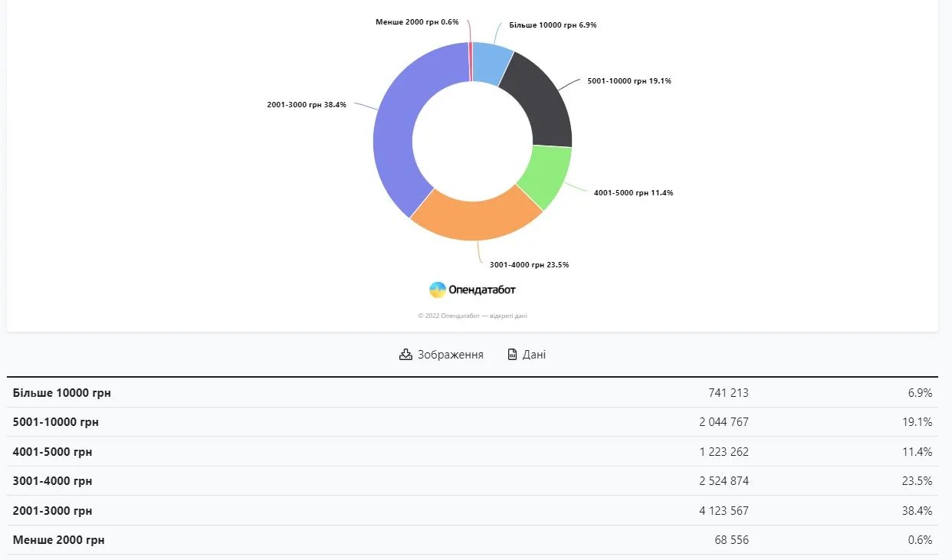Click the Менше 2000 грн table row label
952x560 pixels.
point(59,540)
